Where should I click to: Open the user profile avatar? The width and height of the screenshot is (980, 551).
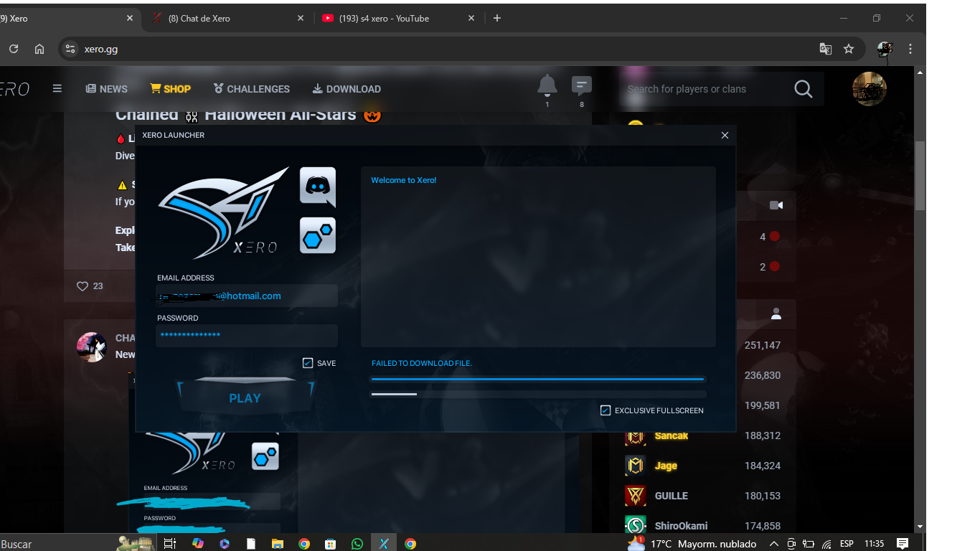point(869,89)
